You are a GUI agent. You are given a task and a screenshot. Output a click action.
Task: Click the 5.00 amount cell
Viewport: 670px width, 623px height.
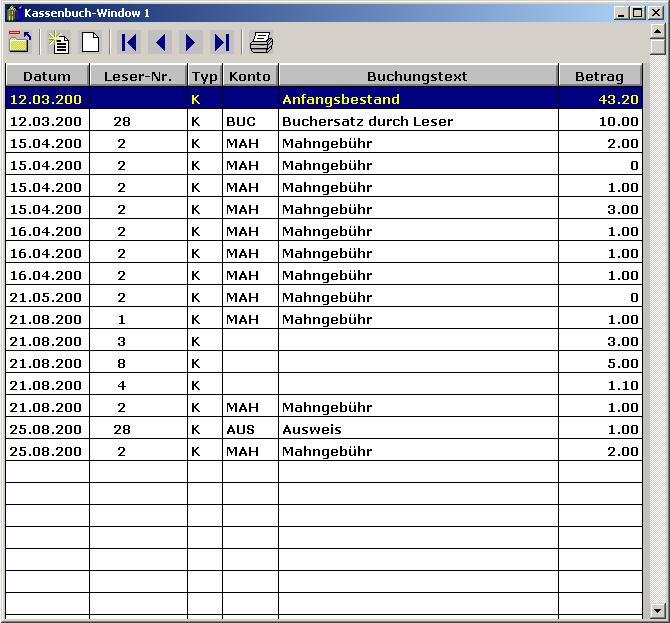[x=600, y=364]
